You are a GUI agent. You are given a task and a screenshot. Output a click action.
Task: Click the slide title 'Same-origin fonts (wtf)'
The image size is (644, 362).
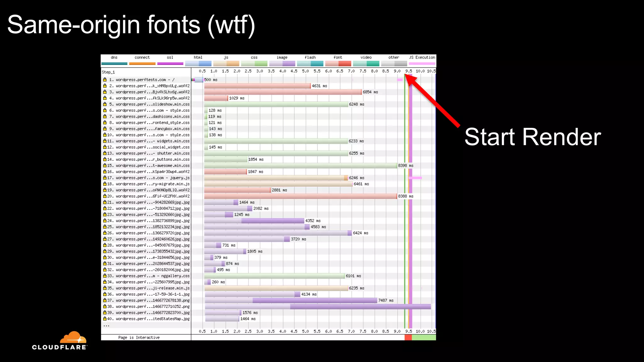(131, 25)
